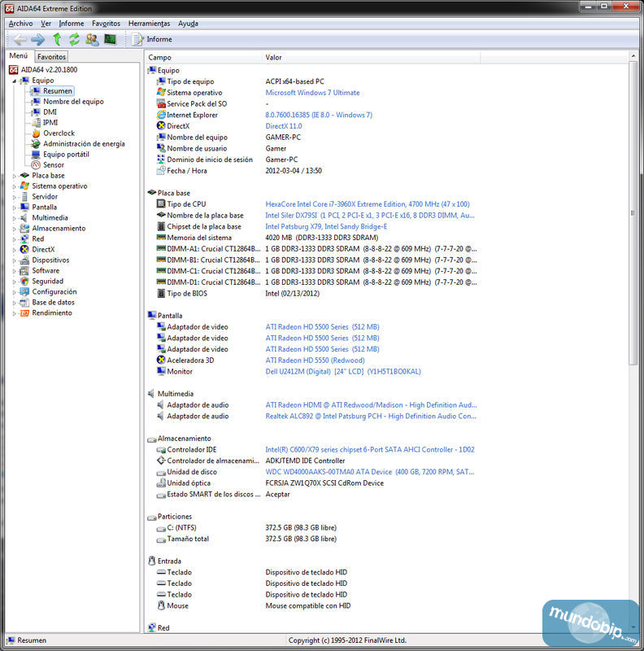Click the green Up arrow toolbar icon
The height and width of the screenshot is (651, 644).
tap(57, 39)
